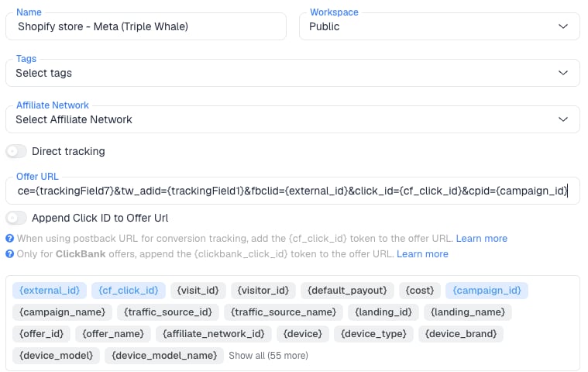Click help icon beside ClickBank hint
The width and height of the screenshot is (588, 372).
(10, 254)
